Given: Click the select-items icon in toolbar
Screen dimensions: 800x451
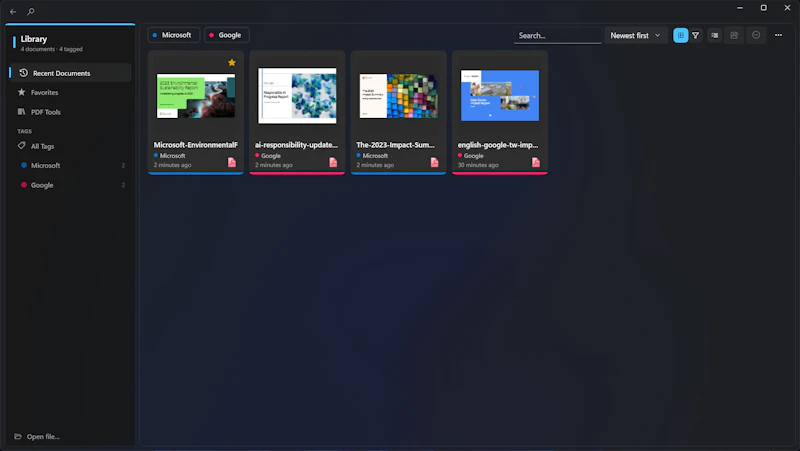Looking at the screenshot, I should tap(734, 35).
